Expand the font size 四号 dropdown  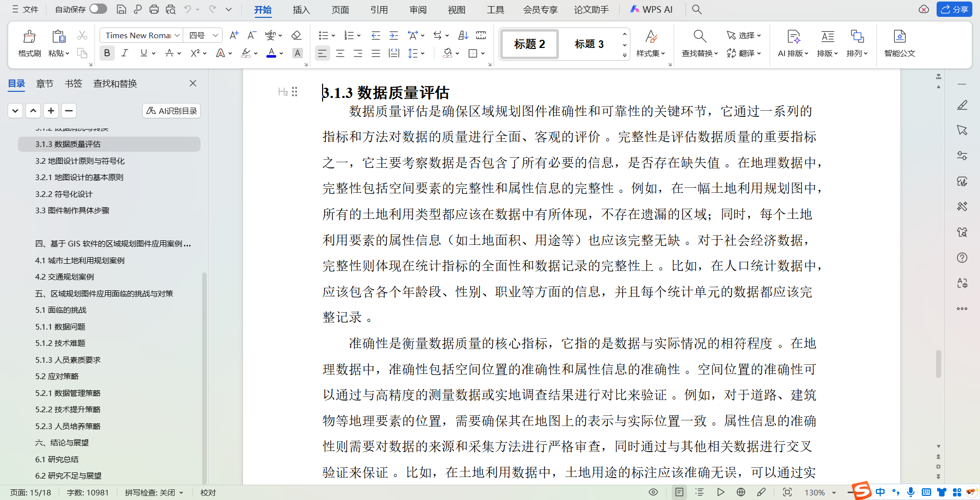(x=214, y=35)
